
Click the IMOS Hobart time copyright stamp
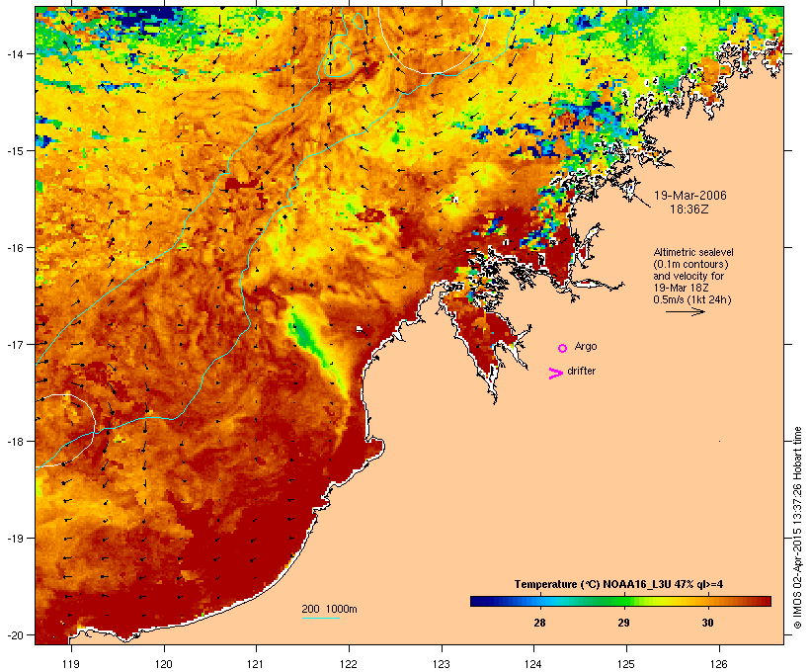coord(798,528)
